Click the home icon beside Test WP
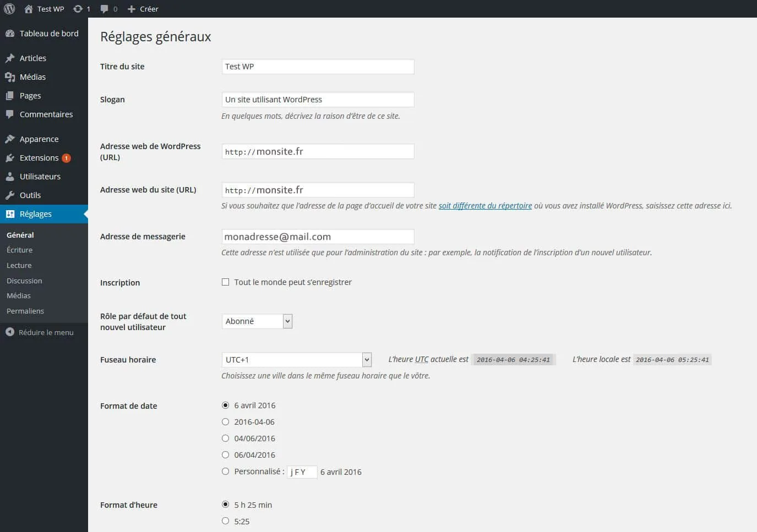 pos(29,9)
